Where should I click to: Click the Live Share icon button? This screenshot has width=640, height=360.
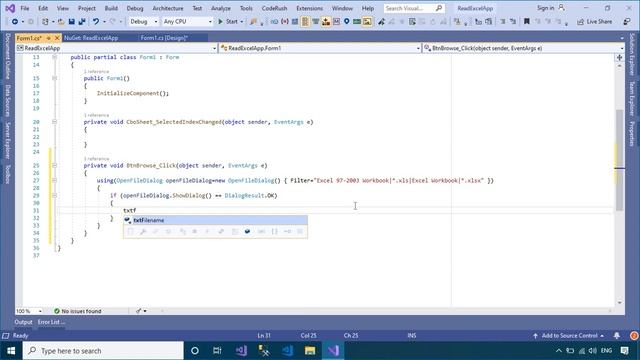594,22
